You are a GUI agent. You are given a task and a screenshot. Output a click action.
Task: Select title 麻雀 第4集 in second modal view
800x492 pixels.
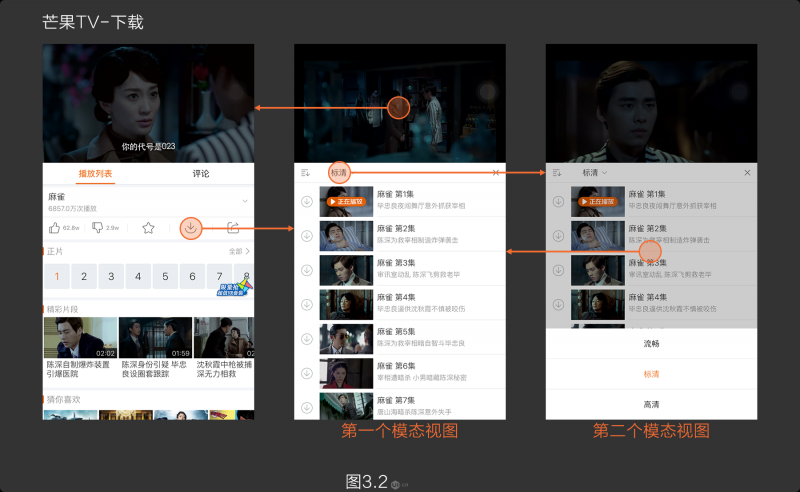(x=648, y=298)
